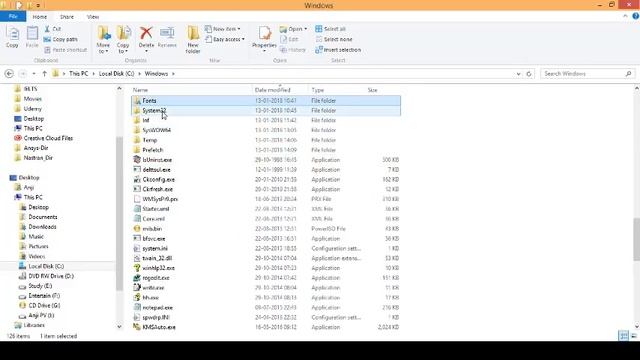
Task: Select the twain_32.dll file
Action: pos(266,258)
